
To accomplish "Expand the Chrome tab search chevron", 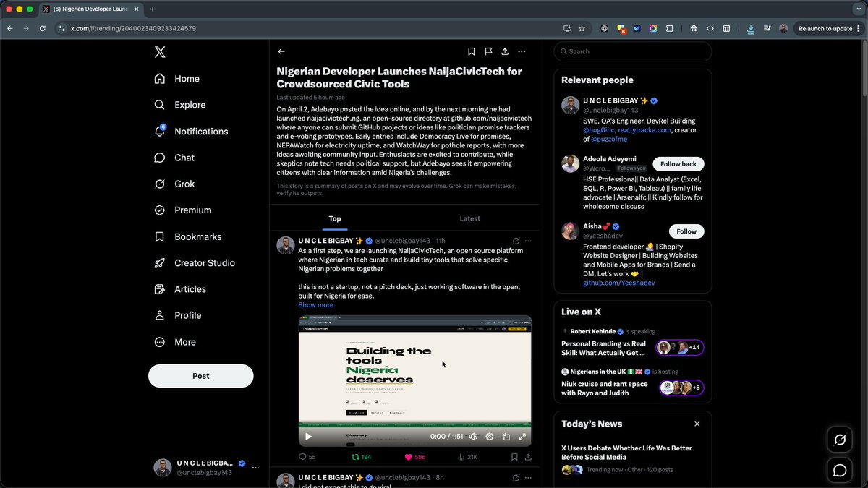I will tap(859, 9).
